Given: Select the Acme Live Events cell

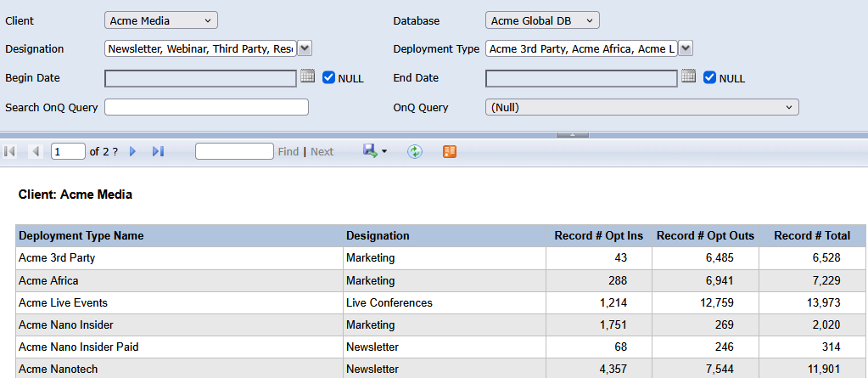Looking at the screenshot, I should pyautogui.click(x=179, y=302).
